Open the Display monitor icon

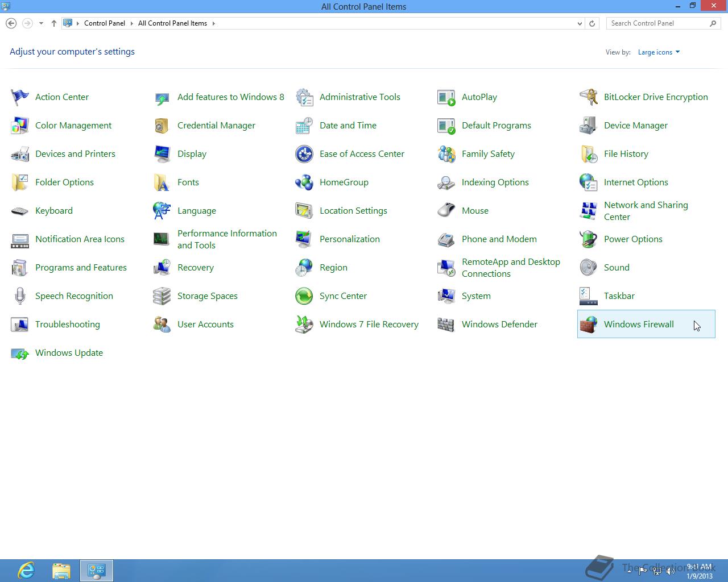[x=162, y=154]
